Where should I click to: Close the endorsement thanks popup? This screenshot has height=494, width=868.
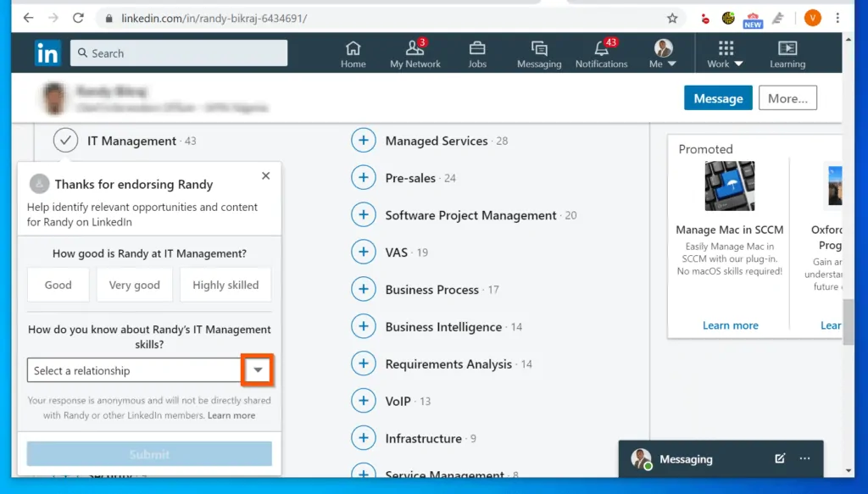(265, 175)
